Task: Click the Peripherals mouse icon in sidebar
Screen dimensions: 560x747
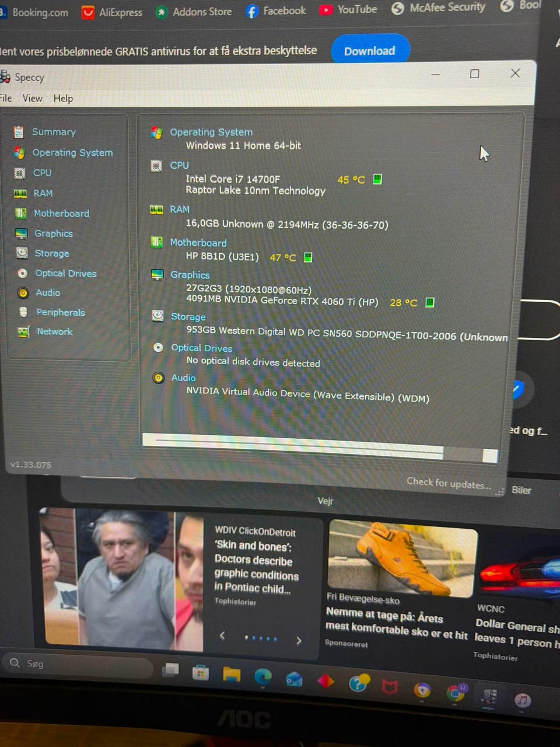Action: click(23, 312)
